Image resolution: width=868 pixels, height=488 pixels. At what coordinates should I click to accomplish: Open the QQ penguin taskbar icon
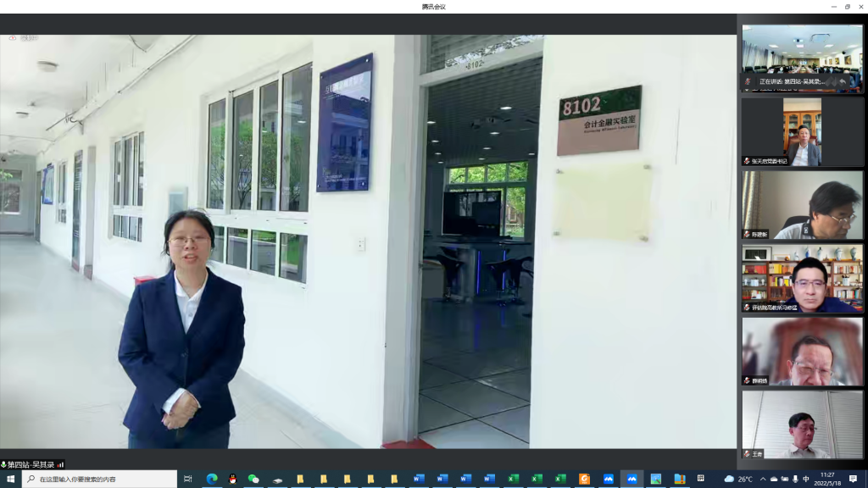(232, 480)
